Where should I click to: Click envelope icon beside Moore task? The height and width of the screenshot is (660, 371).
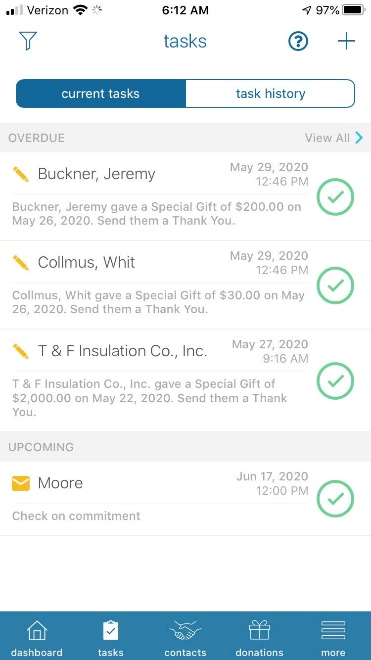point(21,483)
